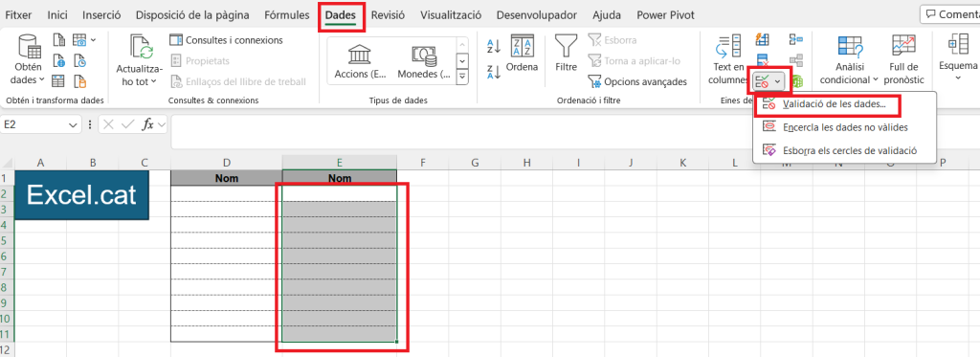Image resolution: width=980 pixels, height=357 pixels.
Task: Click the Flash Fill lightning-table icon
Action: click(x=763, y=40)
